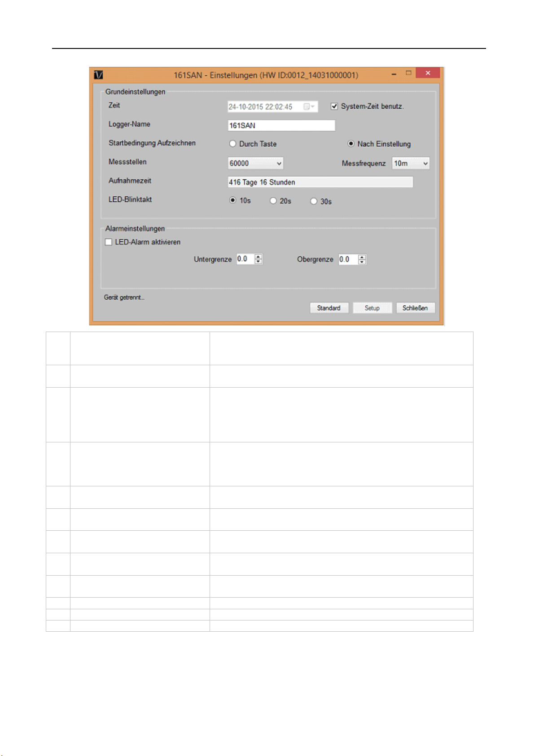Click the LED-Blinktakt label
This screenshot has height=756, width=535.
130,200
